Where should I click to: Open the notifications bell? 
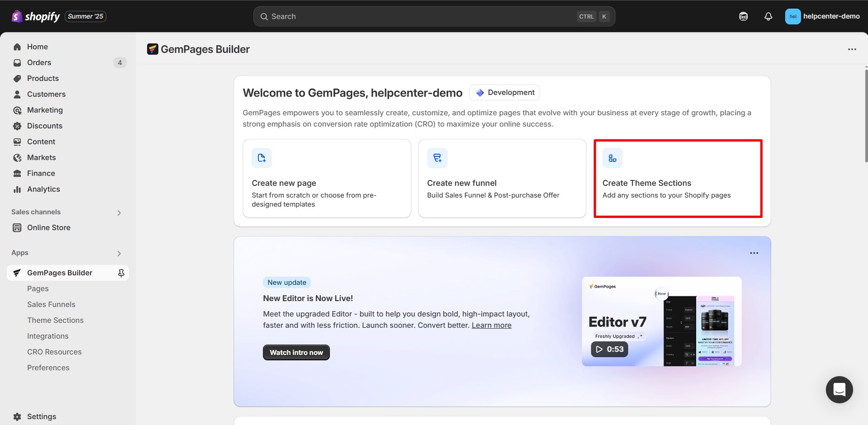coord(768,16)
